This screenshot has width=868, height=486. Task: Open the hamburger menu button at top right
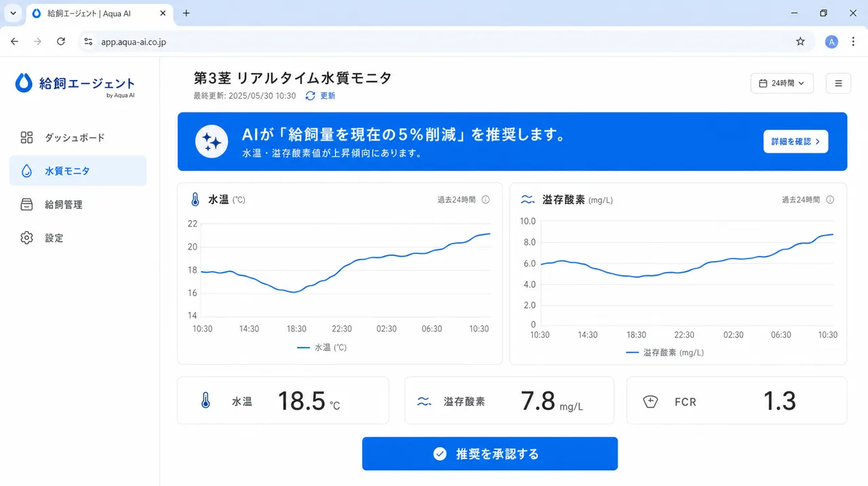click(838, 83)
